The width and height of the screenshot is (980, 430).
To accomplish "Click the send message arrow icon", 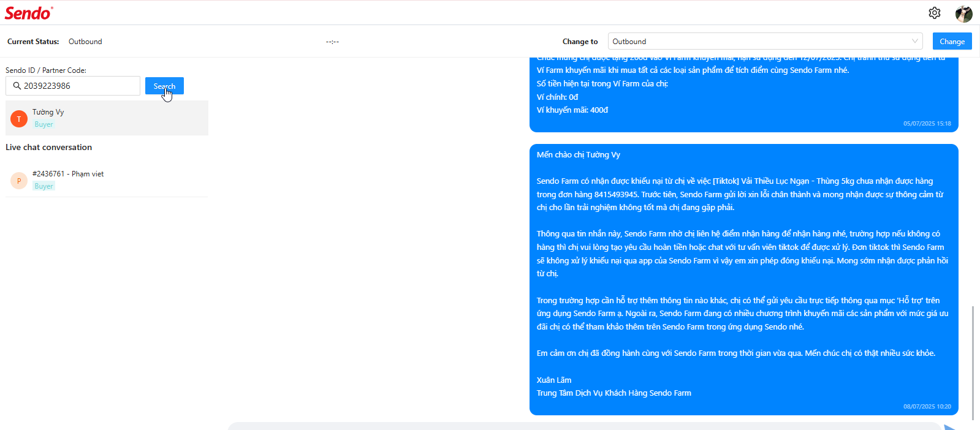I will click(951, 427).
